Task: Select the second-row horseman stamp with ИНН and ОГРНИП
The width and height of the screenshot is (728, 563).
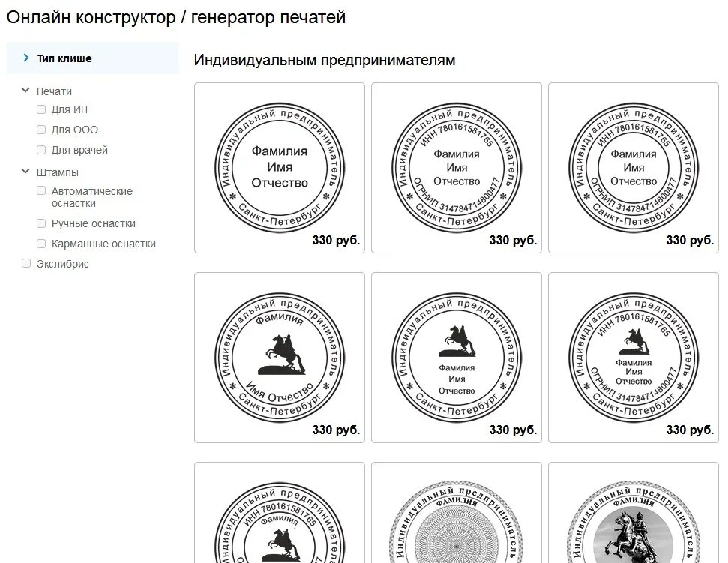Action: [634, 358]
